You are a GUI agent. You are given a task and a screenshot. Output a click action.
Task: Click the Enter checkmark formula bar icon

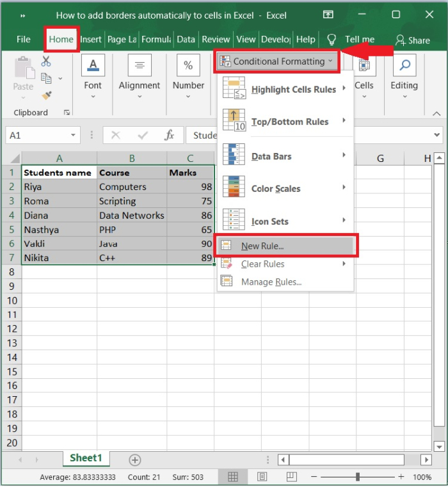pos(143,135)
